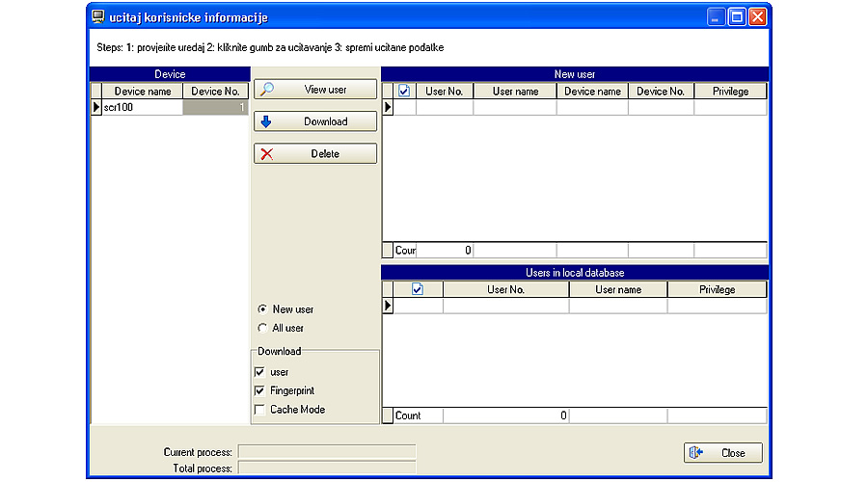Click the Delete red X button
Image resolution: width=868 pixels, height=482 pixels.
(x=313, y=154)
